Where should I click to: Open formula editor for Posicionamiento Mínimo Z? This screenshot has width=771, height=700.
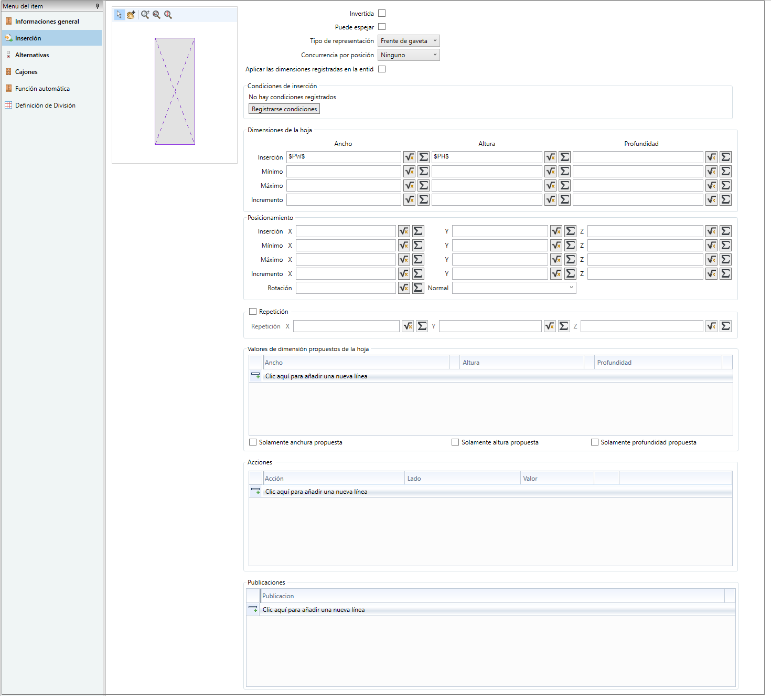pyautogui.click(x=711, y=245)
